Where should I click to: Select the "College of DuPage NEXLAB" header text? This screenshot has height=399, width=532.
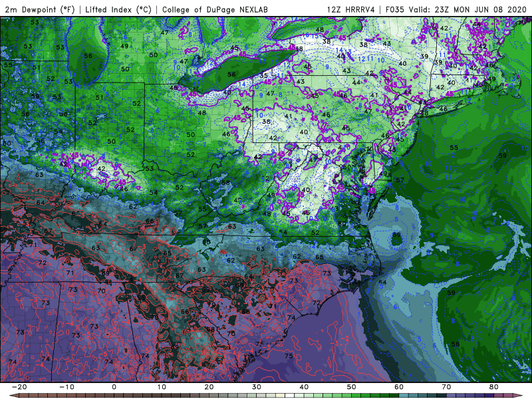point(215,9)
